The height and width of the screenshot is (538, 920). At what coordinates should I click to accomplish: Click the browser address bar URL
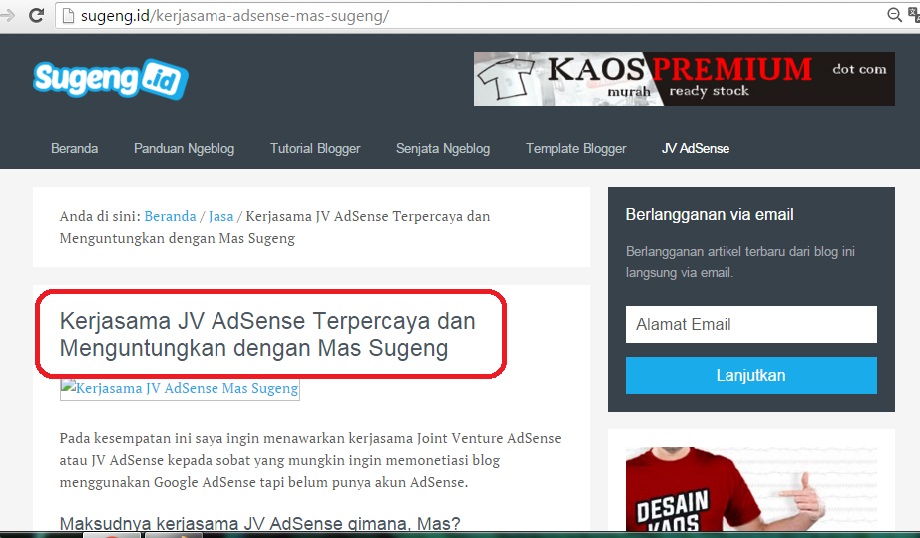[235, 16]
